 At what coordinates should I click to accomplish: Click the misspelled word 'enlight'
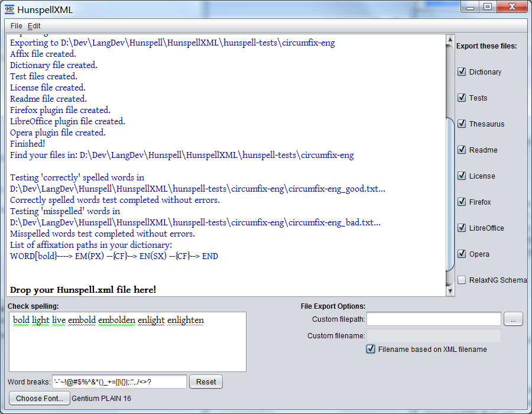(x=151, y=320)
